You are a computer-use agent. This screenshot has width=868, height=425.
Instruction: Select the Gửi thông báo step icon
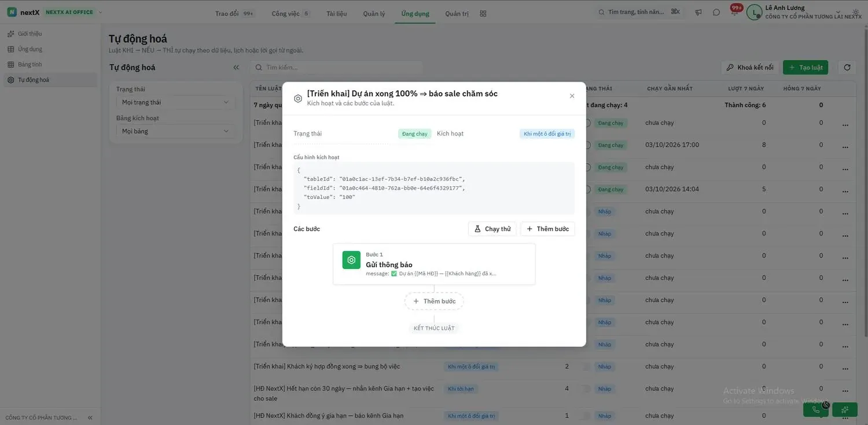[x=351, y=260]
